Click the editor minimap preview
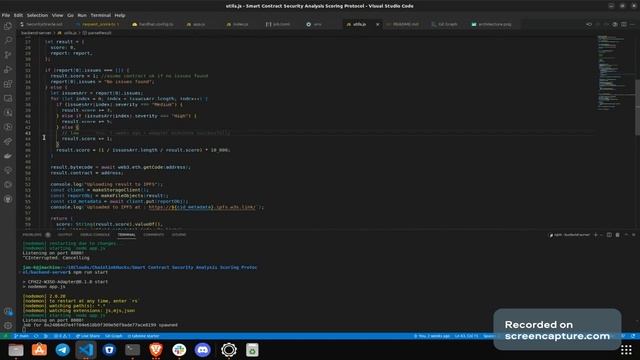The height and width of the screenshot is (360, 640). click(x=612, y=73)
